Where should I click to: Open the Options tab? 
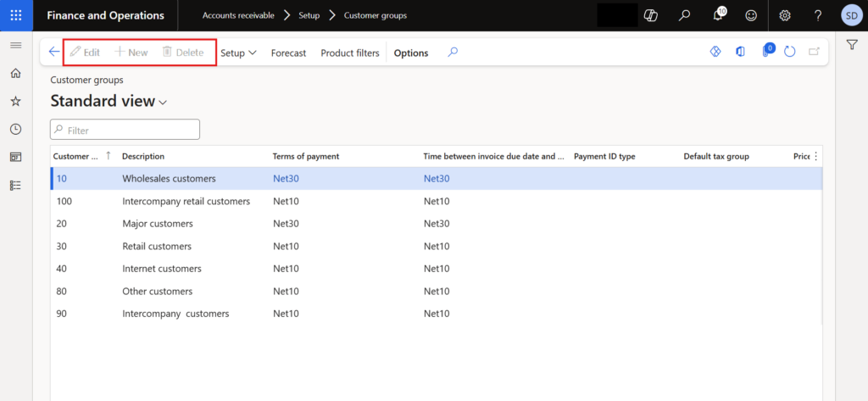pos(411,53)
